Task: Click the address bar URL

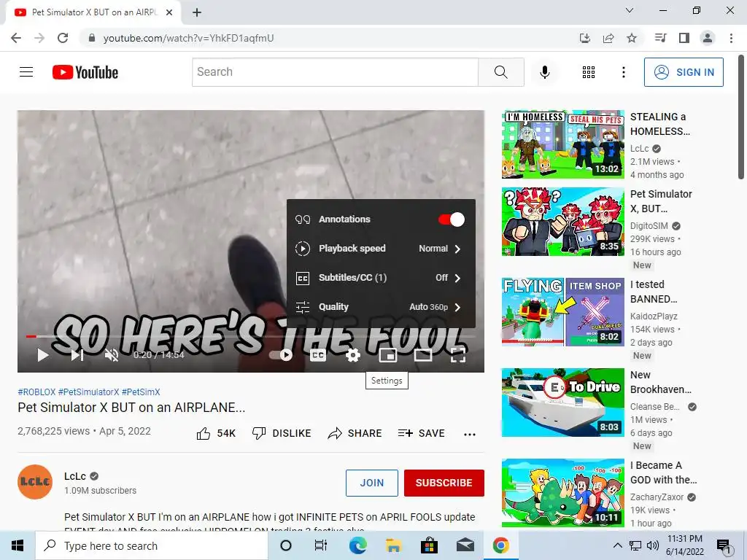Action: point(188,38)
